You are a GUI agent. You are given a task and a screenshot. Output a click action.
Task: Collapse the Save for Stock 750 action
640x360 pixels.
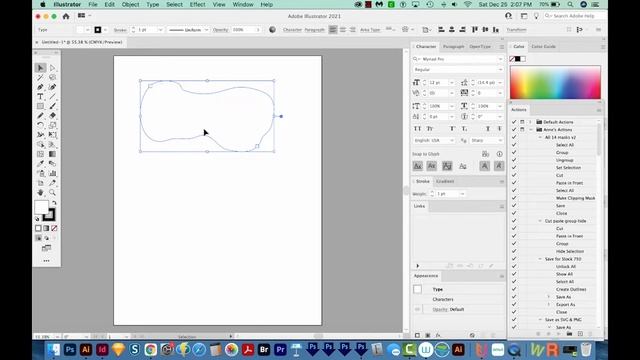point(540,259)
